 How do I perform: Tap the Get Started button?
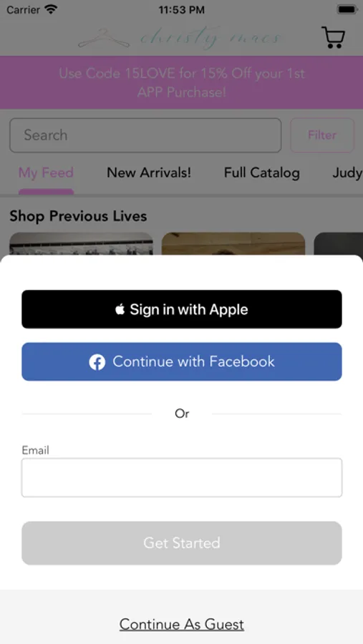tap(182, 543)
